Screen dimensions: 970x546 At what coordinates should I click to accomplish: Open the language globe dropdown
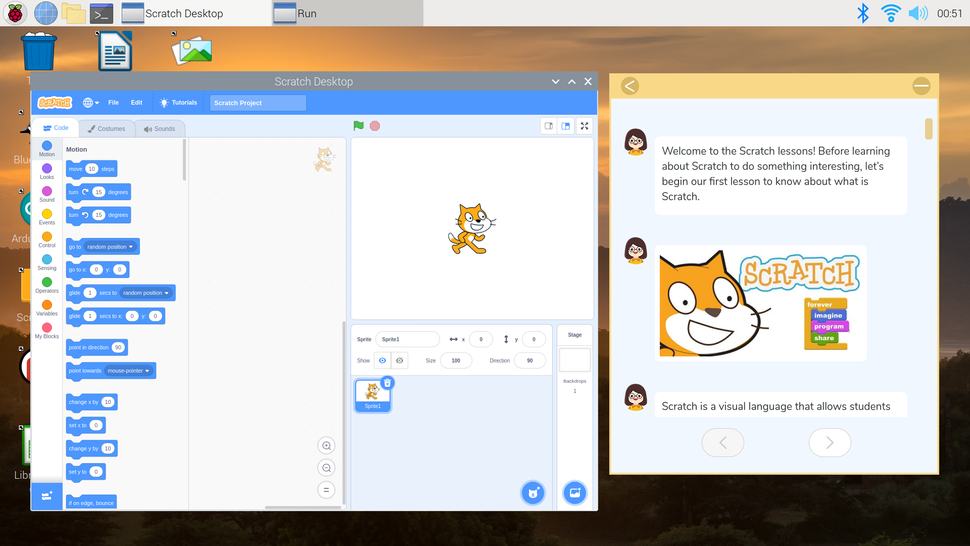pos(91,103)
